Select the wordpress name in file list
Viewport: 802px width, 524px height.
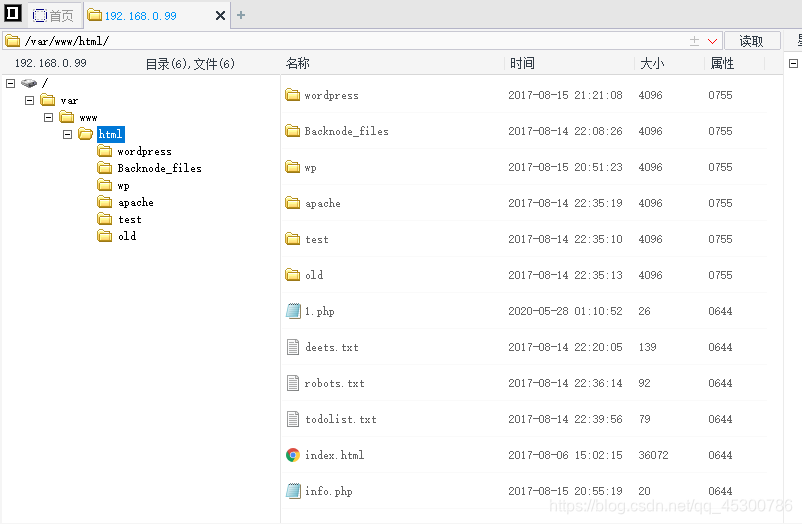(x=331, y=96)
